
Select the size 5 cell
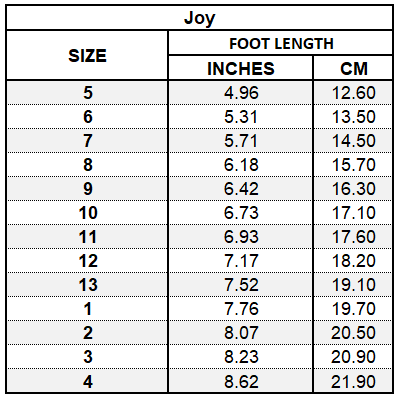[x=87, y=92]
